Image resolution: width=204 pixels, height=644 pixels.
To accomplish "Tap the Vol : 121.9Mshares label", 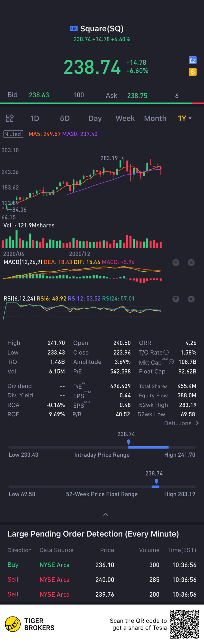I will 29,225.
